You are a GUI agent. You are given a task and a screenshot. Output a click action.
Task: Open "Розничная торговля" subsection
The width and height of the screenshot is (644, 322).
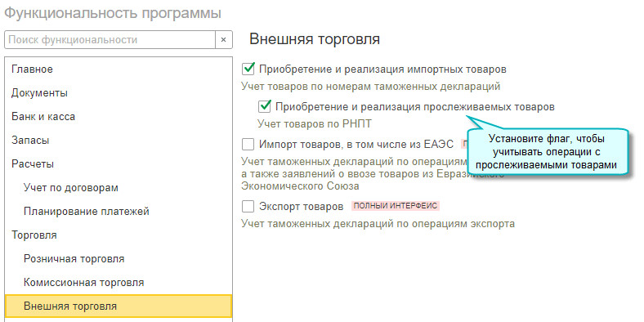(x=119, y=259)
